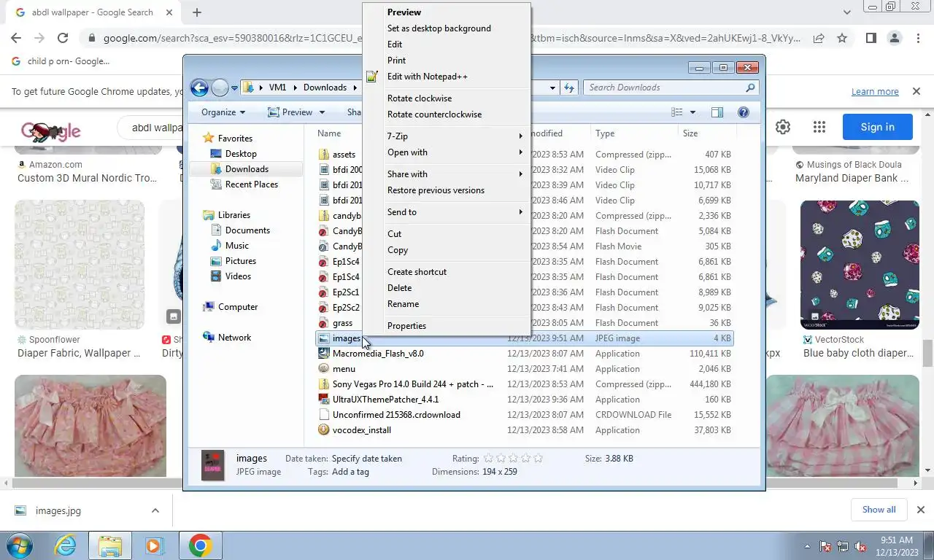934x560 pixels.
Task: Set rating to one star
Action: [x=489, y=459]
